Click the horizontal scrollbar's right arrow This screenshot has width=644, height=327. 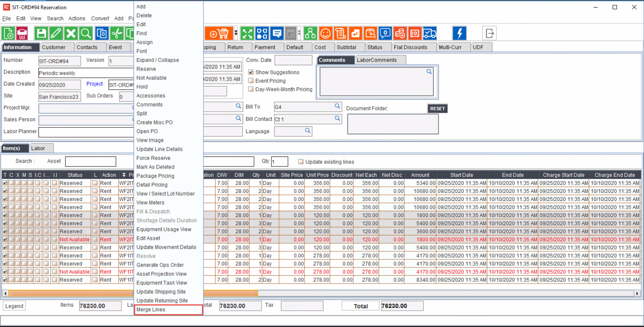coord(637,293)
